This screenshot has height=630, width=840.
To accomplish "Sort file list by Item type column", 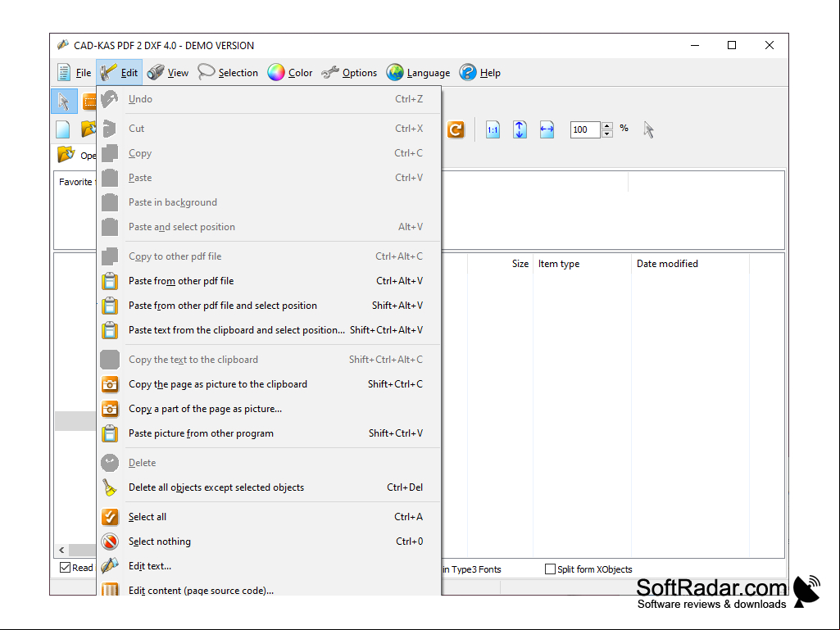I will pyautogui.click(x=582, y=264).
